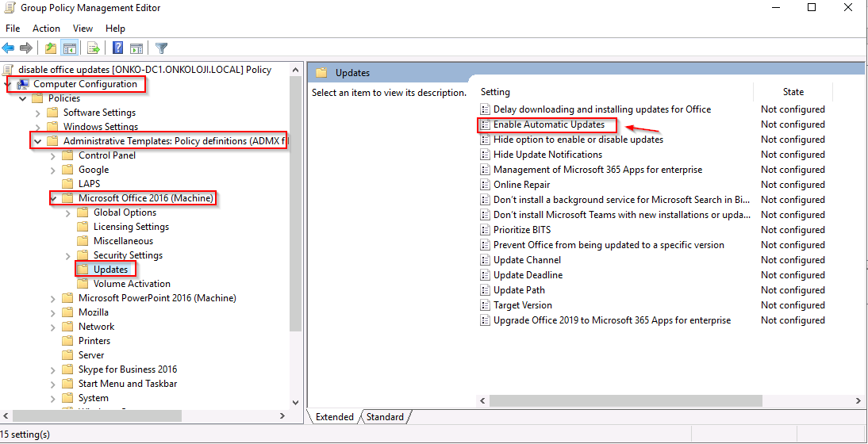Toggle the Show/Hide Console Tree icon
This screenshot has height=444, width=868.
tap(69, 48)
